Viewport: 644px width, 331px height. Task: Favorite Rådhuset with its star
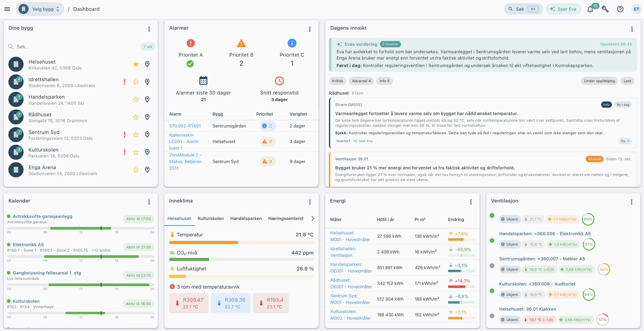pyautogui.click(x=136, y=117)
